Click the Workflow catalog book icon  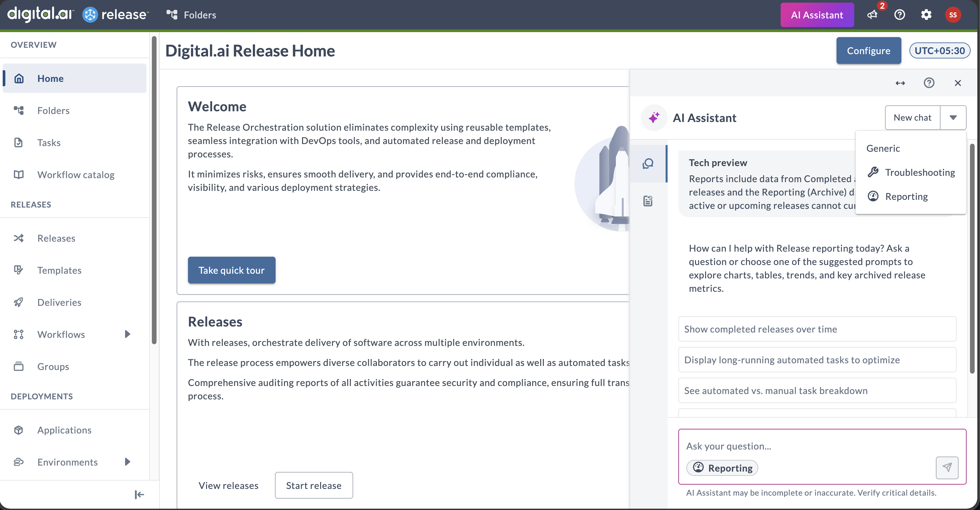19,174
